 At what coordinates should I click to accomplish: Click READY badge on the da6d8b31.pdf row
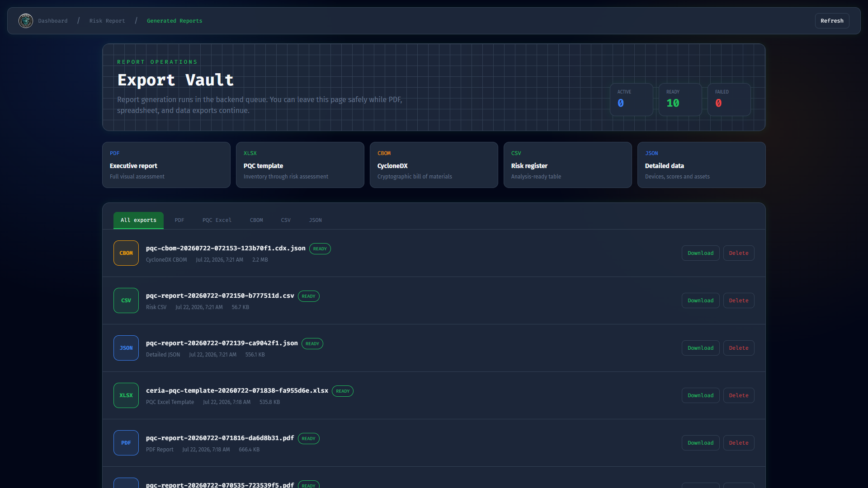coord(309,439)
